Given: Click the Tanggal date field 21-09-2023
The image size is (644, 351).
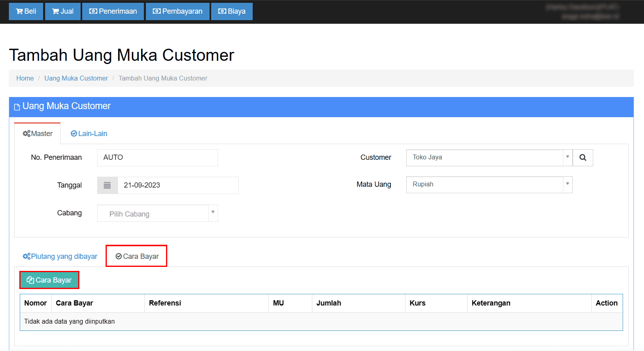Looking at the screenshot, I should click(178, 185).
